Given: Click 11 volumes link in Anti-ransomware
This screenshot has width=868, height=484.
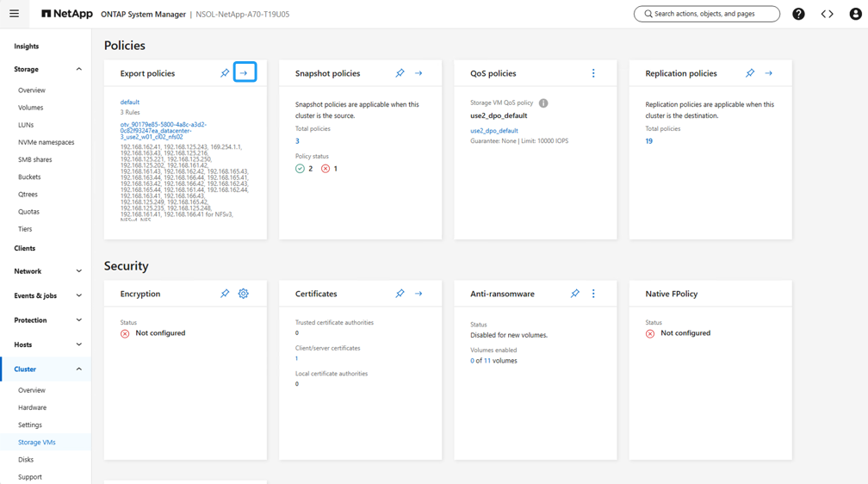Looking at the screenshot, I should click(487, 361).
